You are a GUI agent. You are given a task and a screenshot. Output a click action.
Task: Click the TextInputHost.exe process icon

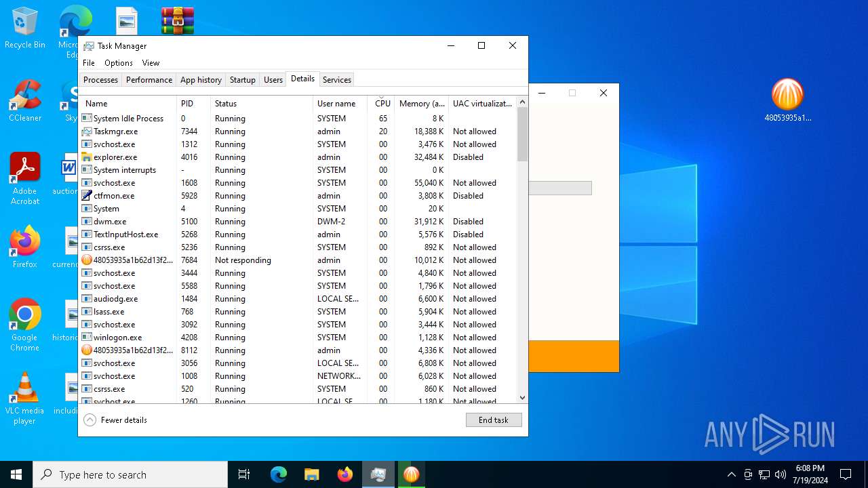point(87,235)
